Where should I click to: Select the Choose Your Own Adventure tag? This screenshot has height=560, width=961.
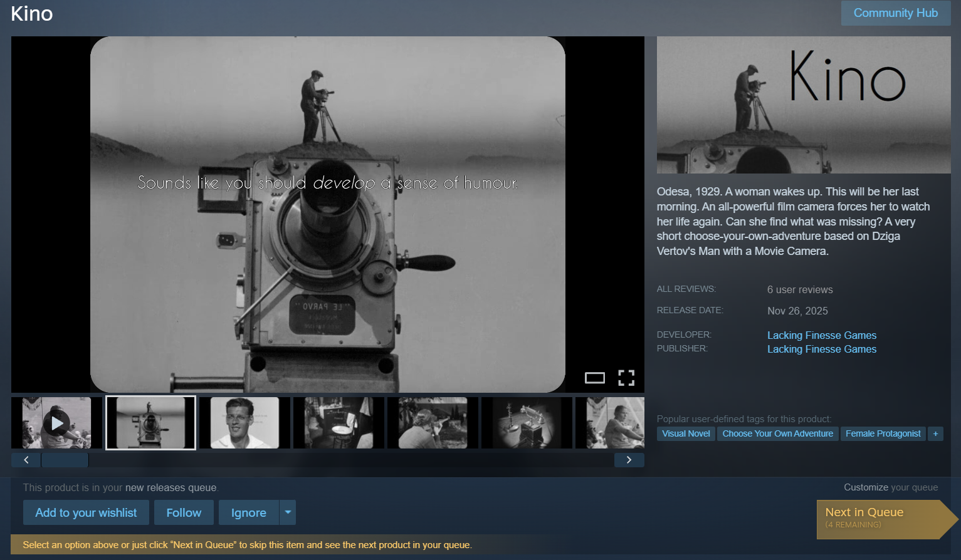click(778, 433)
